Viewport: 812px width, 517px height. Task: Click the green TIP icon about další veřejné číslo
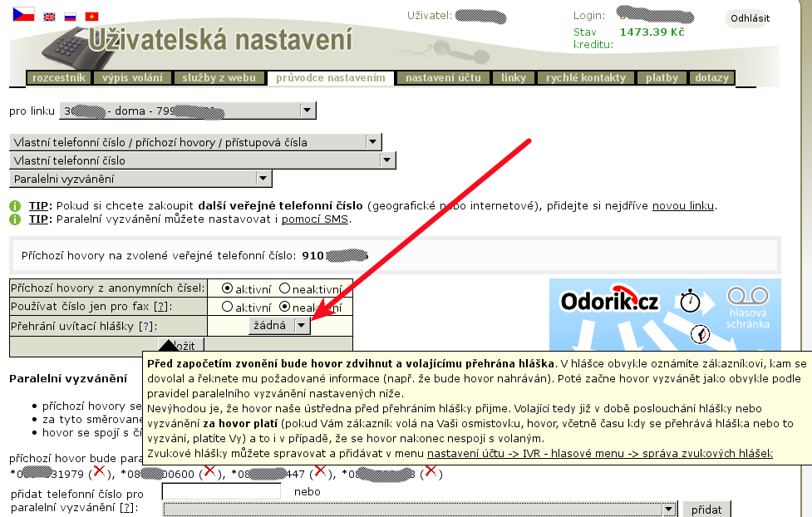point(15,206)
